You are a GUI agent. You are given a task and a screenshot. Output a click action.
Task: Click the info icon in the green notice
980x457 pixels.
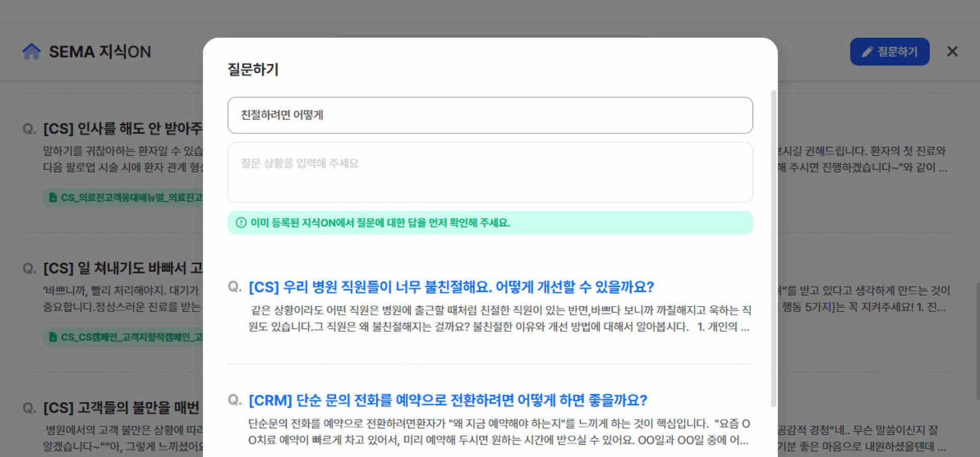(x=241, y=223)
